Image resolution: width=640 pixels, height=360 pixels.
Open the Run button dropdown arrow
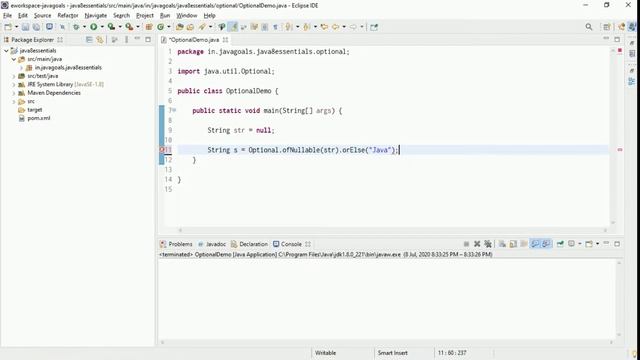(102, 27)
